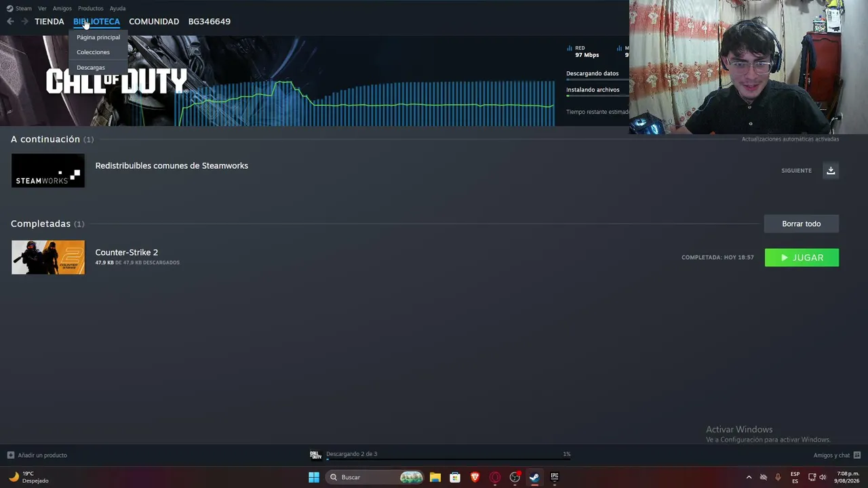Image resolution: width=868 pixels, height=488 pixels.
Task: Click the Completadas section heading
Action: pyautogui.click(x=41, y=224)
